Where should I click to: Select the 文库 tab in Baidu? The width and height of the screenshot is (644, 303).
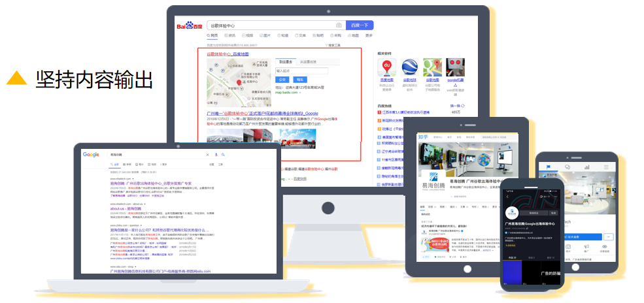pos(301,36)
